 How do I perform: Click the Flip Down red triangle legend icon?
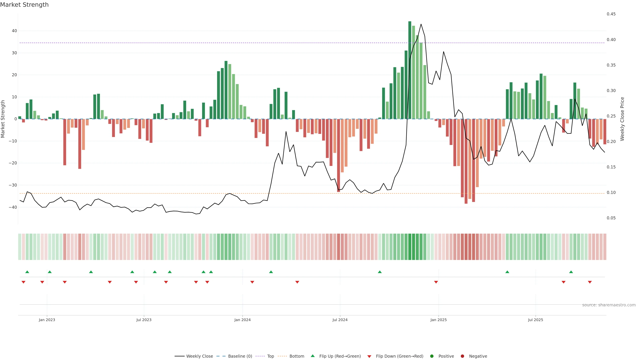(369, 356)
